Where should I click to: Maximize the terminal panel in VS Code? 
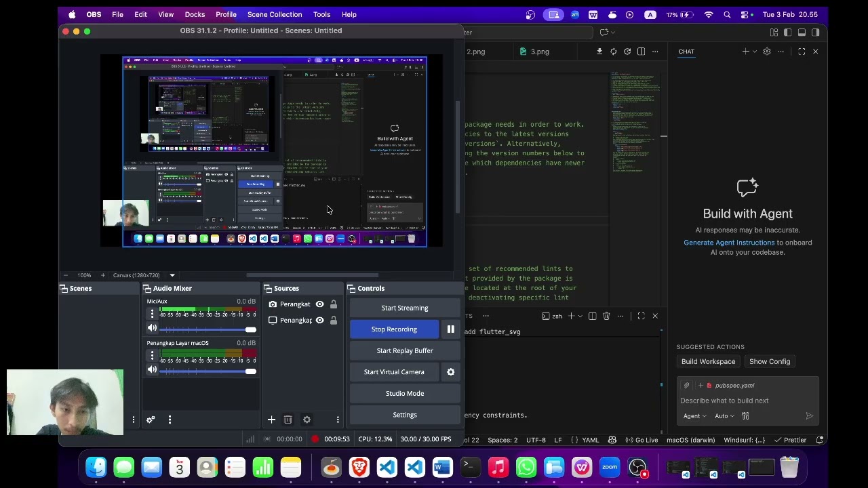point(641,316)
